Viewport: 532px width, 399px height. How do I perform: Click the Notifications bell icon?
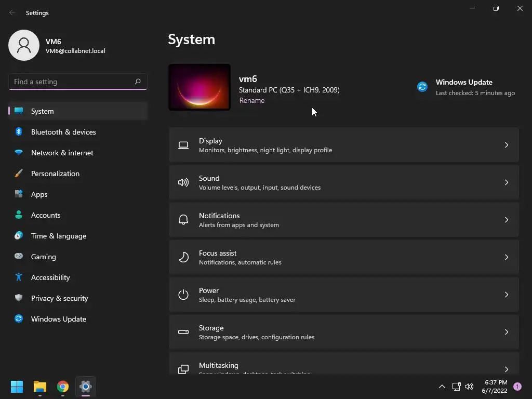point(183,220)
